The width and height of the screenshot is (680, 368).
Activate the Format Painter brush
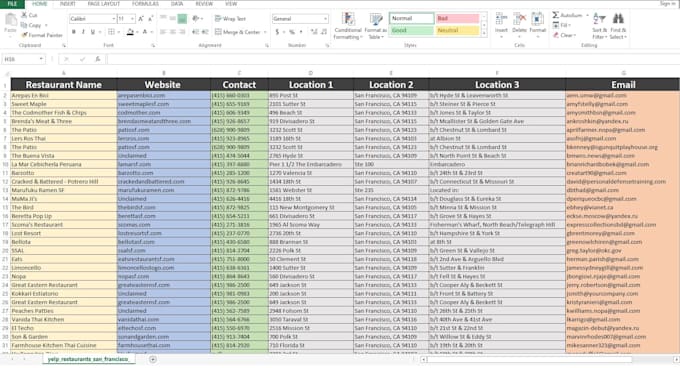pos(24,35)
